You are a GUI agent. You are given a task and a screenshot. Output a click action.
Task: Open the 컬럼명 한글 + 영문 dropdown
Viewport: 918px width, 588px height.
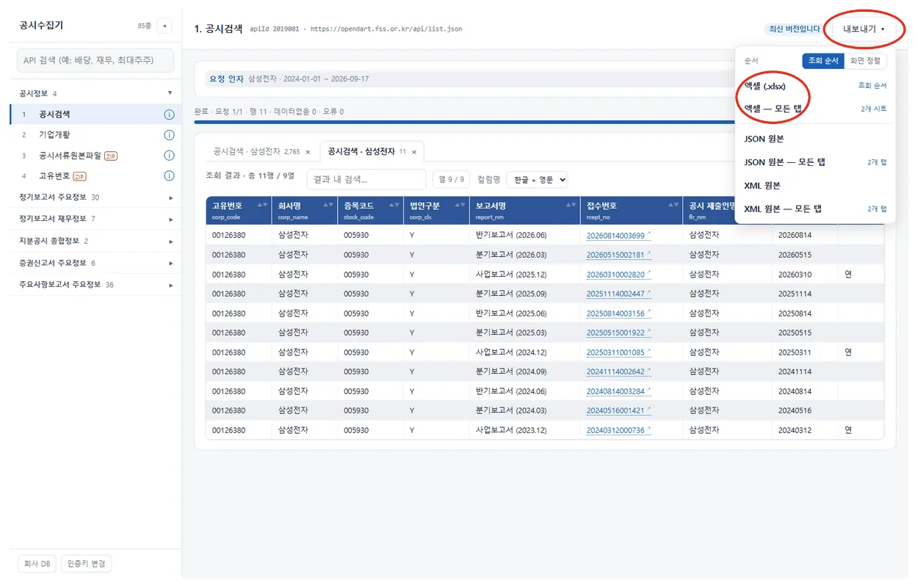pos(538,179)
